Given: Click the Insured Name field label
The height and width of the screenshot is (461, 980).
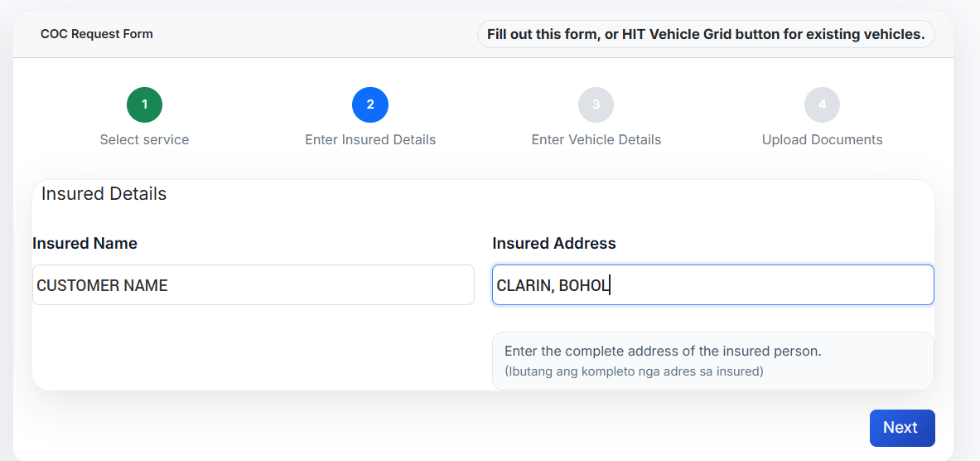Looking at the screenshot, I should coord(85,243).
